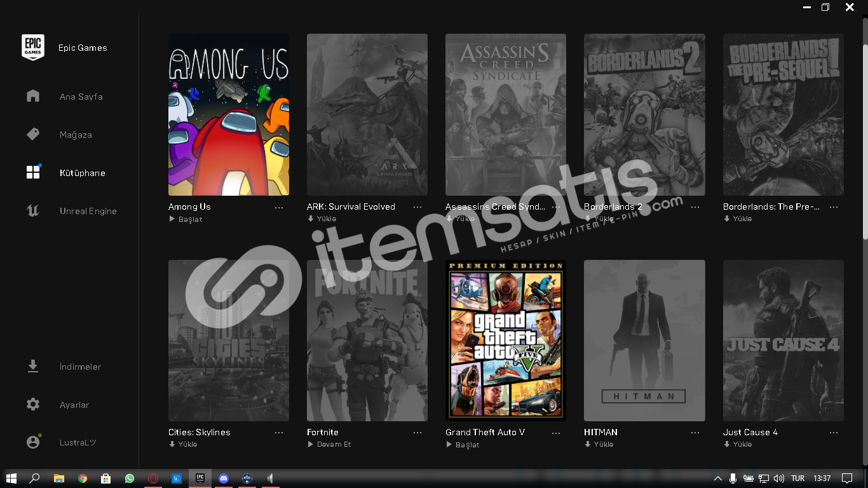Click the Grand Theft Auto V cover art
The height and width of the screenshot is (488, 868).
pos(506,340)
